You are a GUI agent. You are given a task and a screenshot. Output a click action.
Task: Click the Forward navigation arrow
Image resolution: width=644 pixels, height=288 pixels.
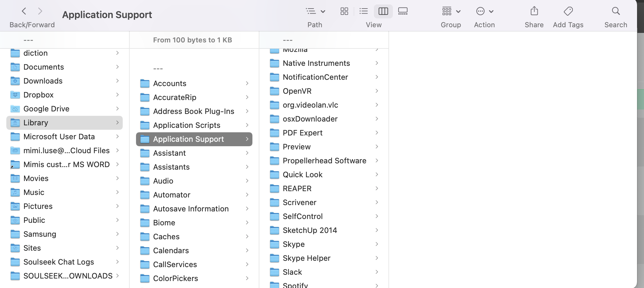coord(40,11)
